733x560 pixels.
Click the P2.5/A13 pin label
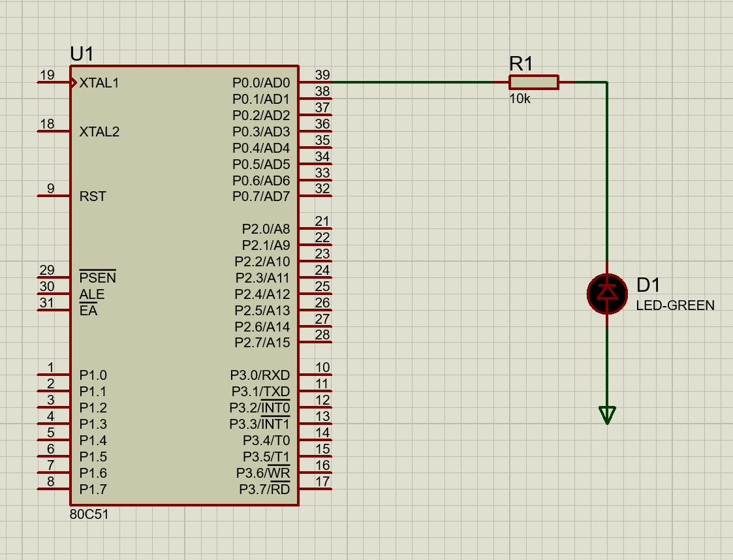262,311
